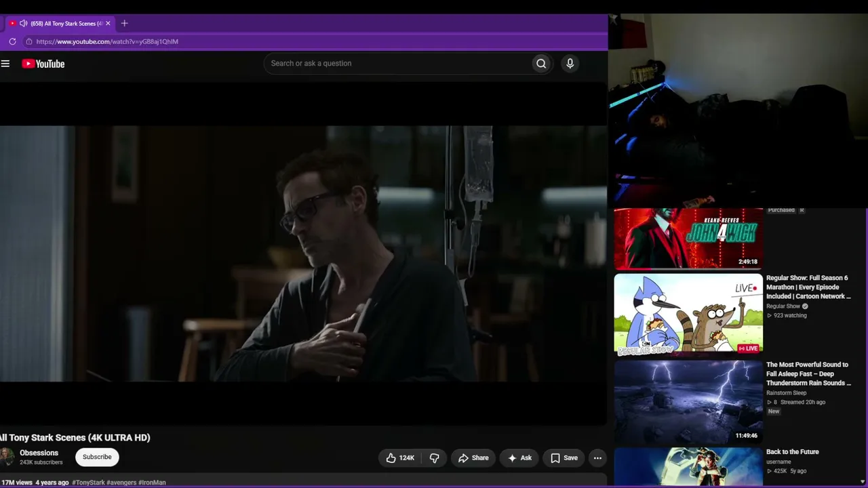
Task: Open the Back to the Future thumbnail
Action: coord(688,467)
